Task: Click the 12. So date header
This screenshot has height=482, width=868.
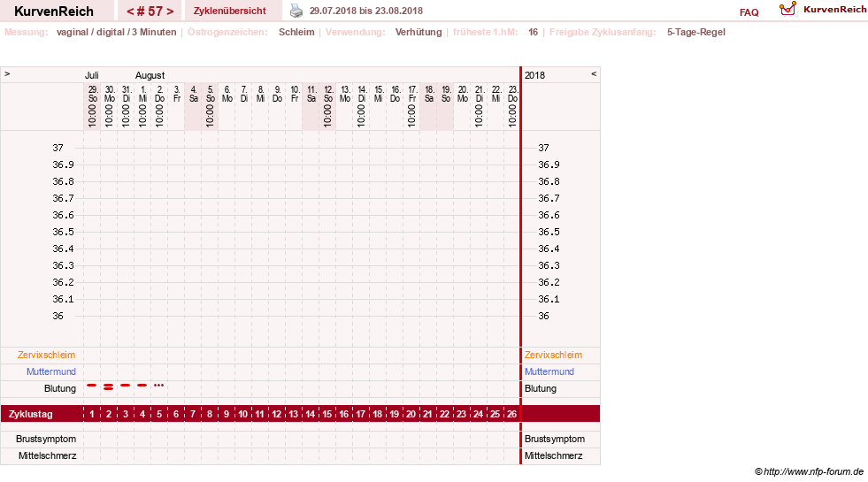Action: point(328,94)
